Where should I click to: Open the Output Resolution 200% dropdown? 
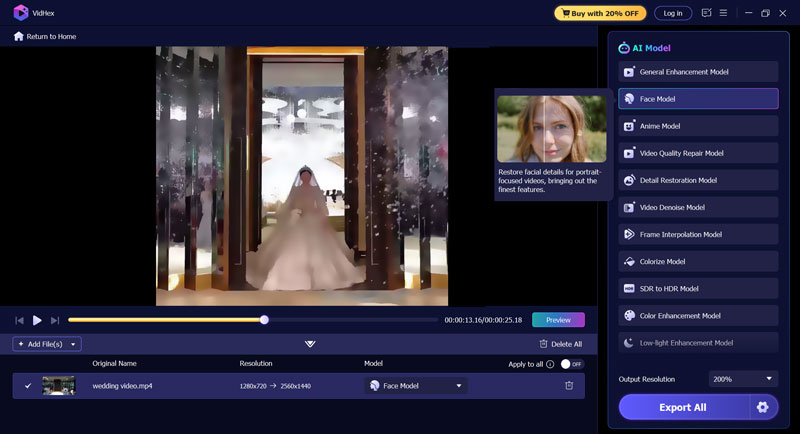743,379
